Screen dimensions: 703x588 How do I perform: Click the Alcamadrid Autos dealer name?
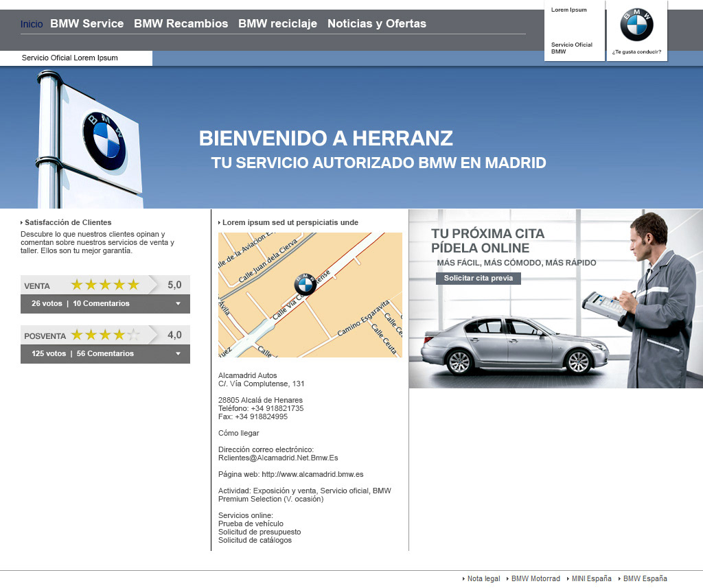click(247, 375)
